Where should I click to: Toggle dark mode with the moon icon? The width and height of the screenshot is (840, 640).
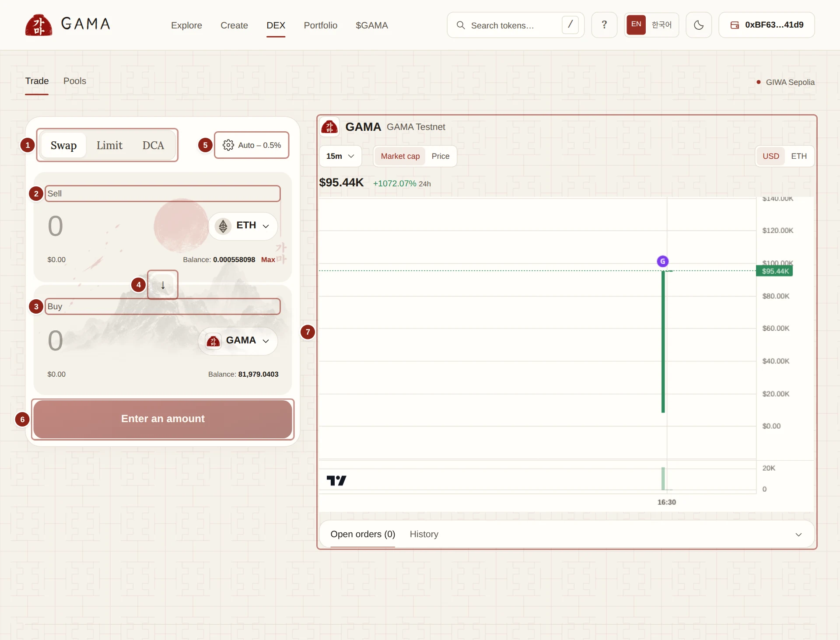tap(699, 25)
